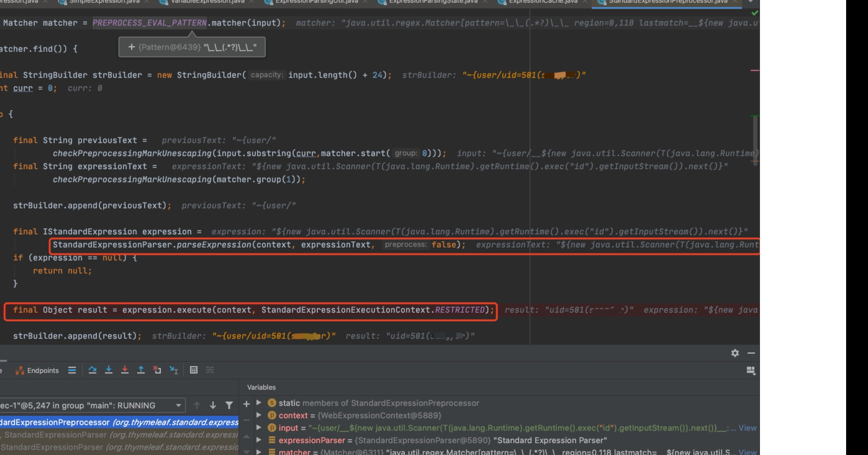Click strBuilder.append(previousText) line

click(92, 206)
